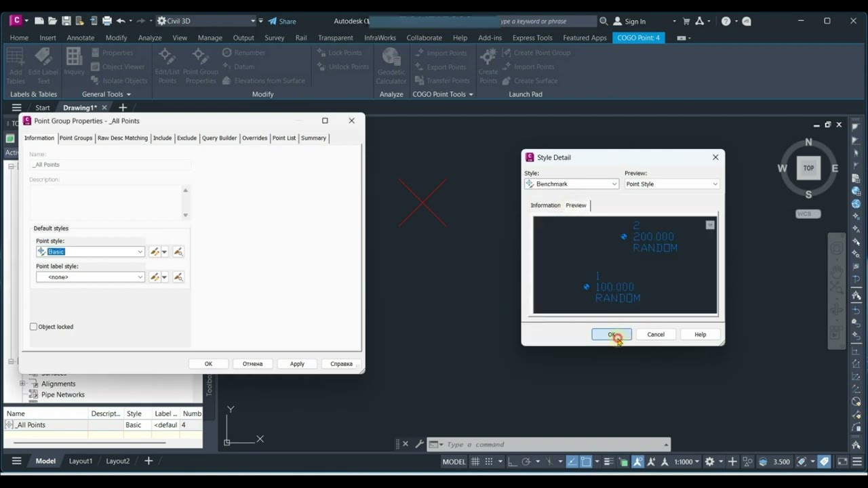
Task: Switch to the Start file tab
Action: pos(42,108)
